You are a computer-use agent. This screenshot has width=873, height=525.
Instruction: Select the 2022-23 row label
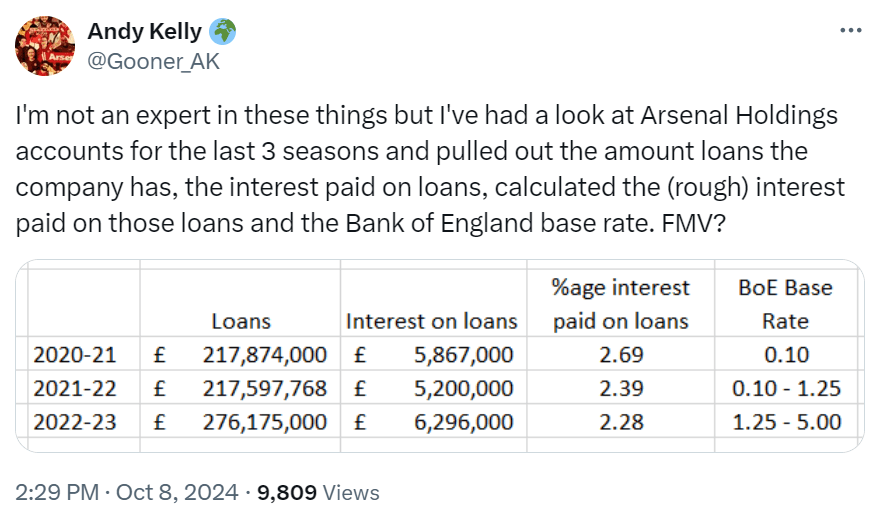click(x=75, y=421)
